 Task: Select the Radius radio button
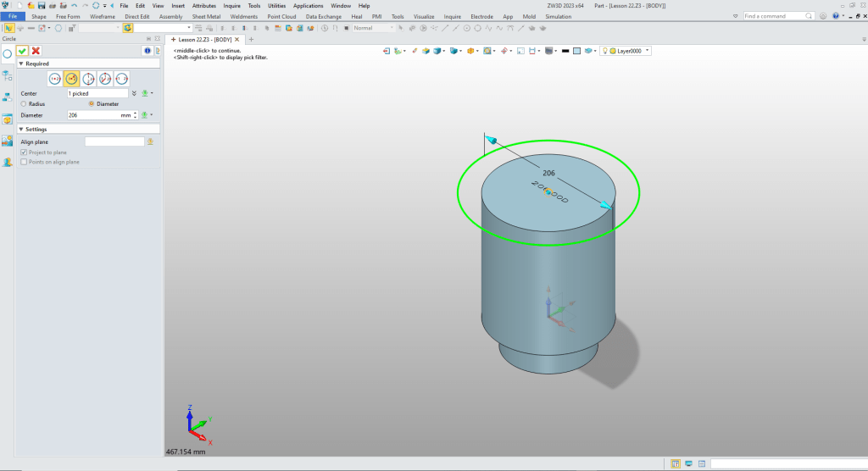pos(24,103)
